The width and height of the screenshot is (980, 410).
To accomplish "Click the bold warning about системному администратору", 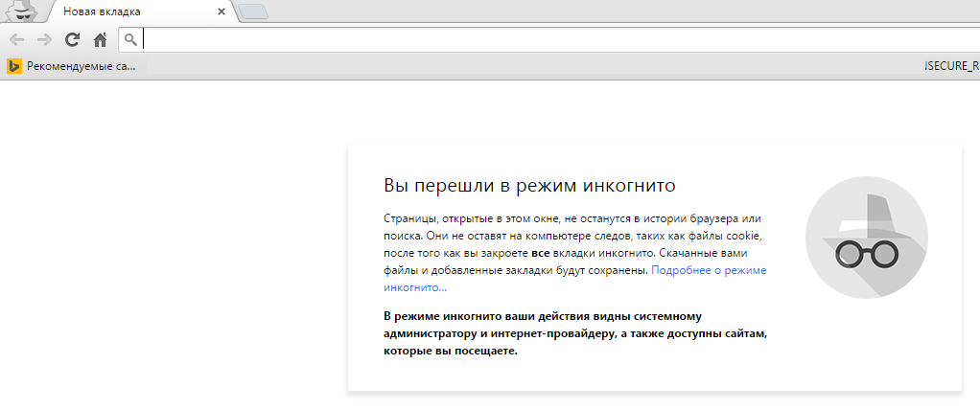I will click(x=575, y=333).
